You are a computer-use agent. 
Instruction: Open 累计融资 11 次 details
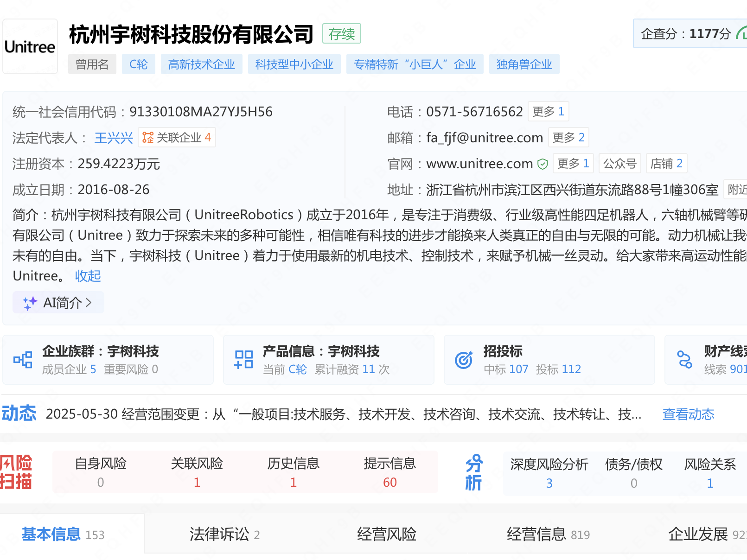[x=352, y=369]
